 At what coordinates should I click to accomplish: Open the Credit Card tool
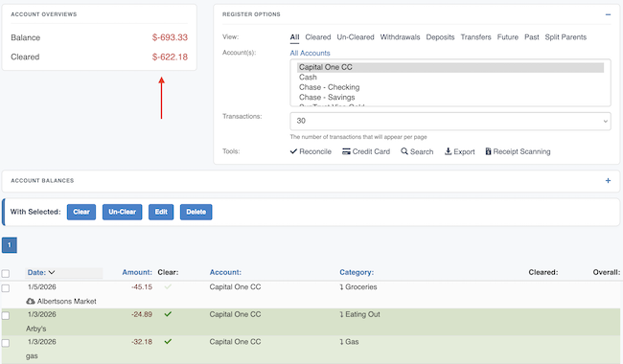pyautogui.click(x=366, y=151)
